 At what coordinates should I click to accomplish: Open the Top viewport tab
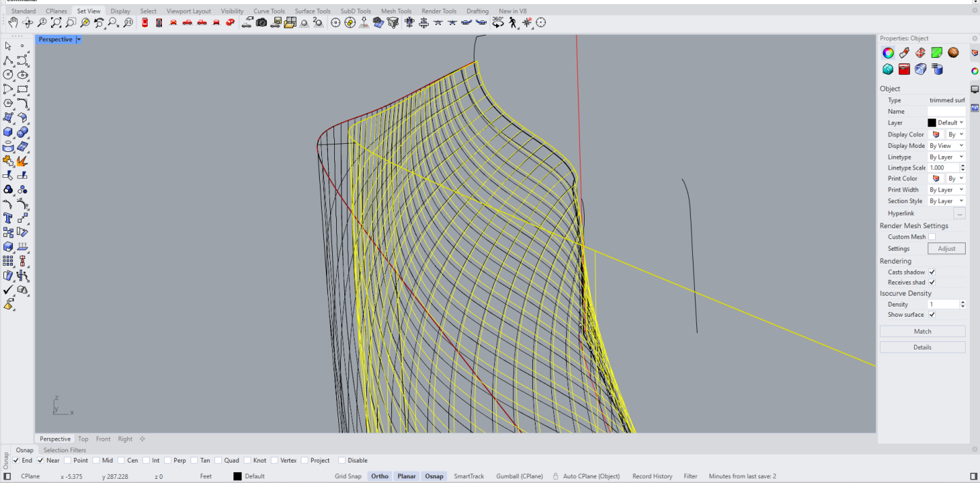click(x=83, y=439)
